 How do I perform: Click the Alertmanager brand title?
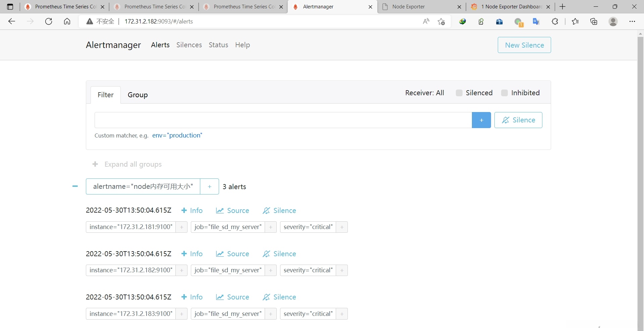point(113,45)
